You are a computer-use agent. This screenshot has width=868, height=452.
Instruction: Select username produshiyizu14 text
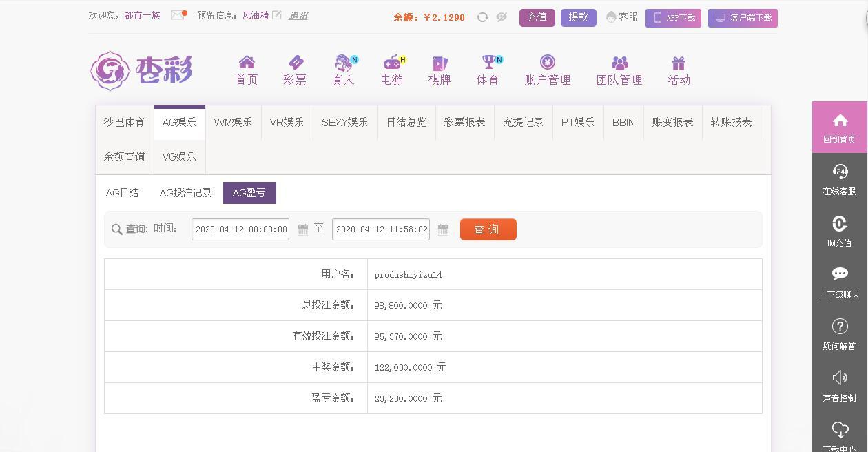(x=409, y=275)
